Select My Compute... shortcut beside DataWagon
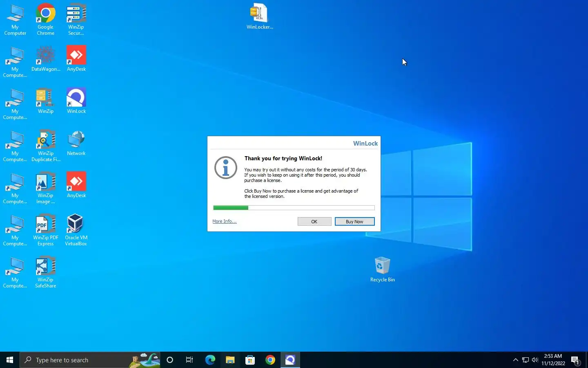This screenshot has width=588, height=368. 15,62
